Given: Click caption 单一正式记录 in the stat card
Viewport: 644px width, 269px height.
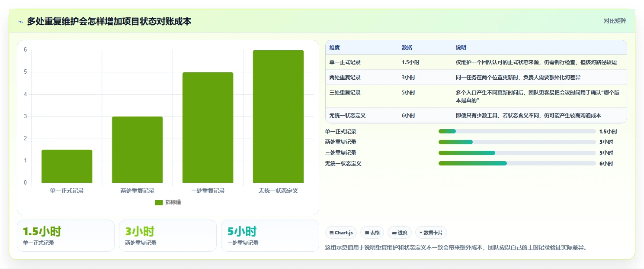Looking at the screenshot, I should [38, 243].
